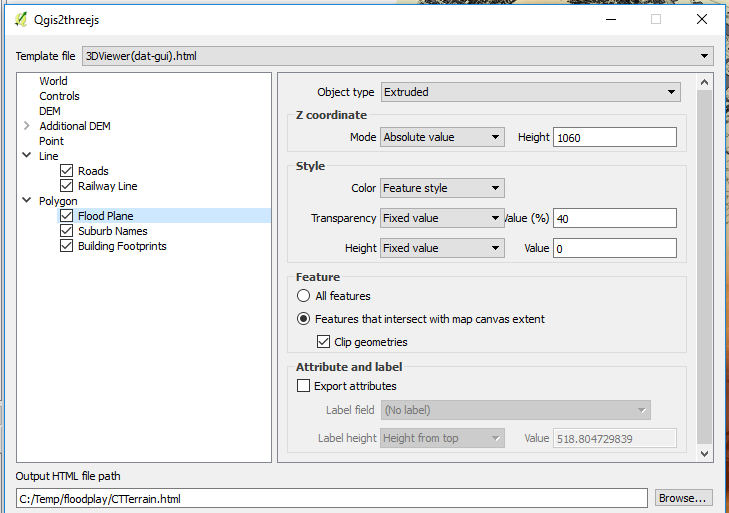The width and height of the screenshot is (729, 513).
Task: Click the Qgis2threejs application icon in title bar
Action: tap(20, 20)
